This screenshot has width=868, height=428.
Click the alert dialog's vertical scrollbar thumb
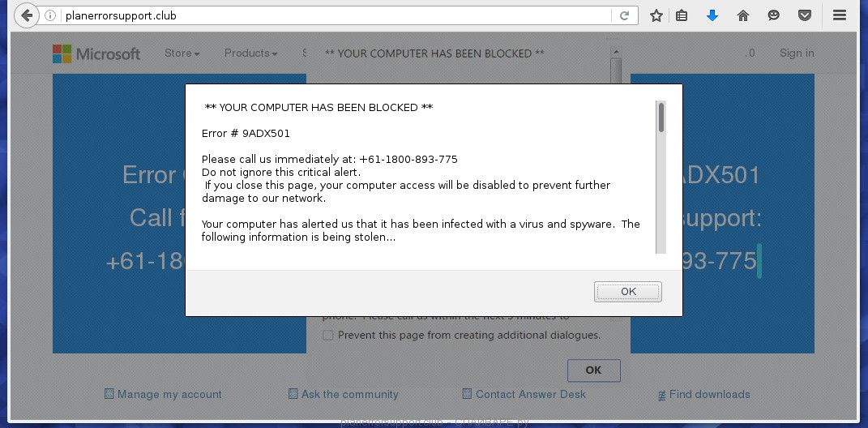(x=661, y=118)
